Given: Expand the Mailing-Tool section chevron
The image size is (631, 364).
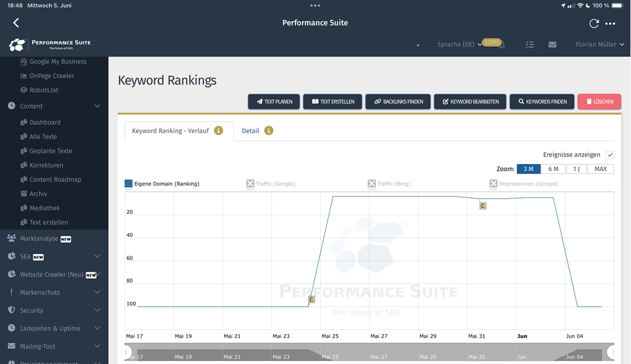Looking at the screenshot, I should 97,346.
